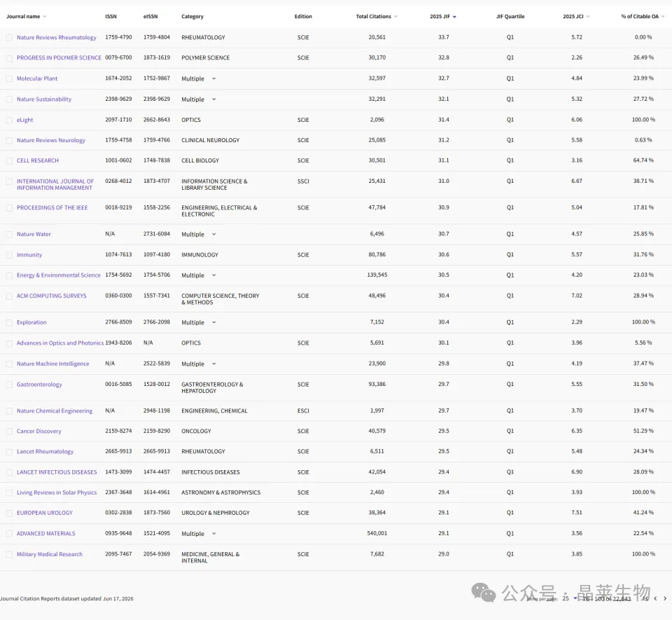Click Total Citations value 540,001
672x620 pixels.
point(377,533)
